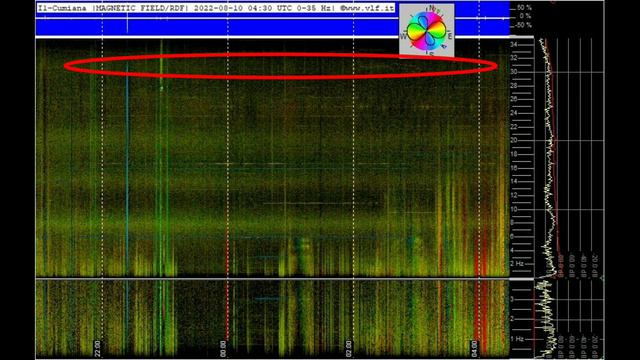Click the 18 frequency scale label
This screenshot has height=360, width=640.
(514, 154)
